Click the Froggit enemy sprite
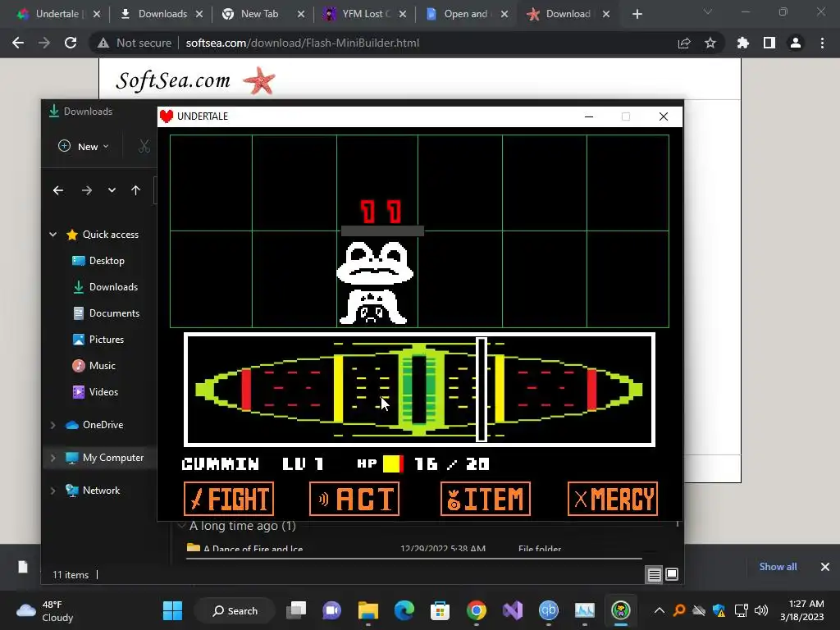840x630 pixels. click(x=374, y=282)
